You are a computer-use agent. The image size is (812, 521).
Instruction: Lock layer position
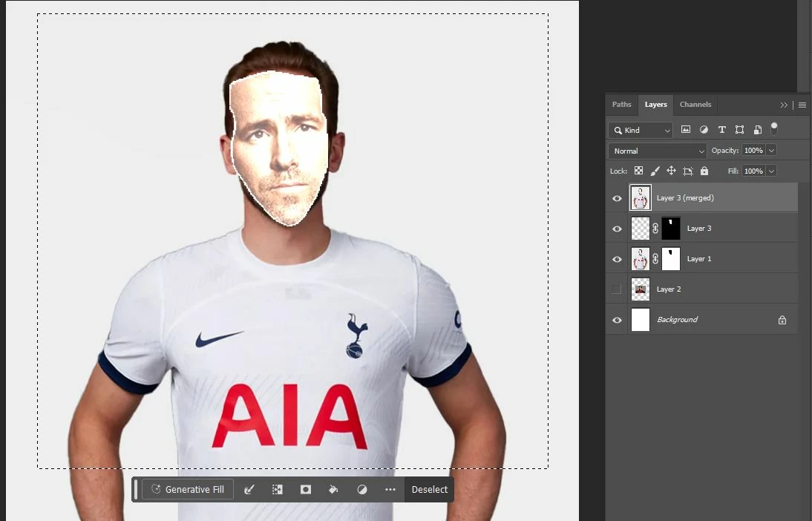click(671, 171)
